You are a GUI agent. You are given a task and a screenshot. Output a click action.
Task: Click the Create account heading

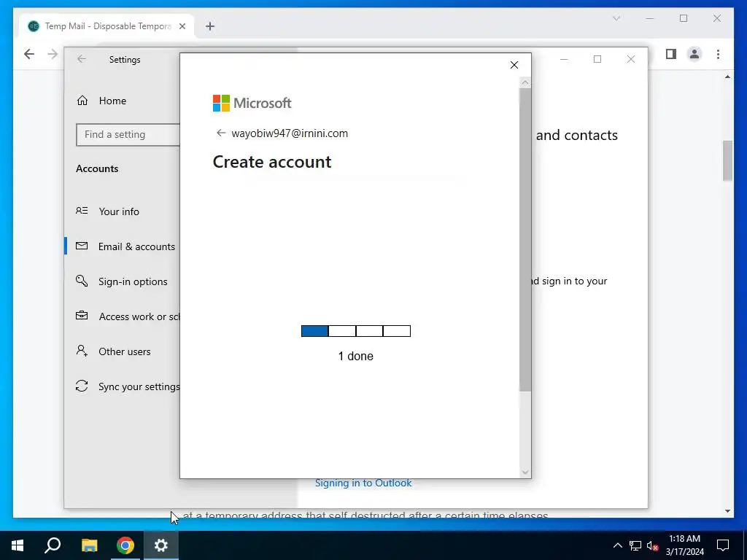tap(272, 162)
